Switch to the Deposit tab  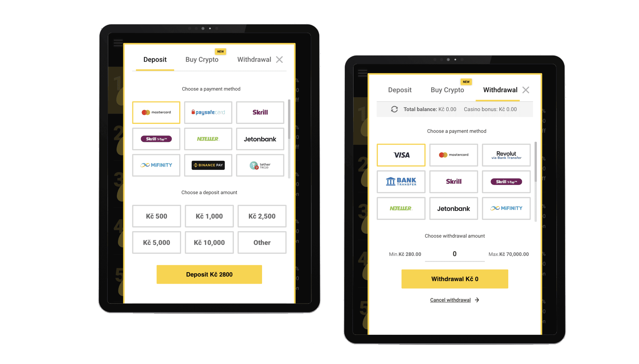coord(399,90)
